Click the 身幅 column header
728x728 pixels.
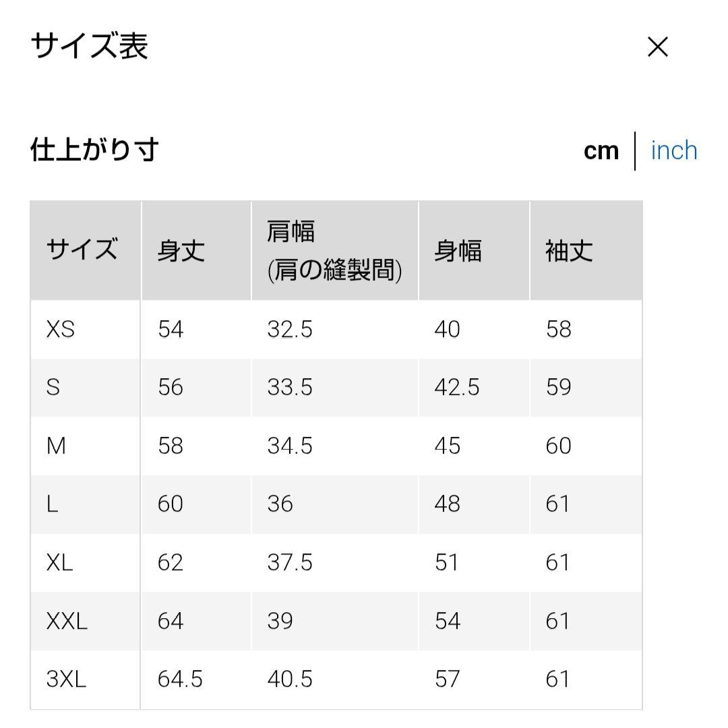(x=458, y=251)
